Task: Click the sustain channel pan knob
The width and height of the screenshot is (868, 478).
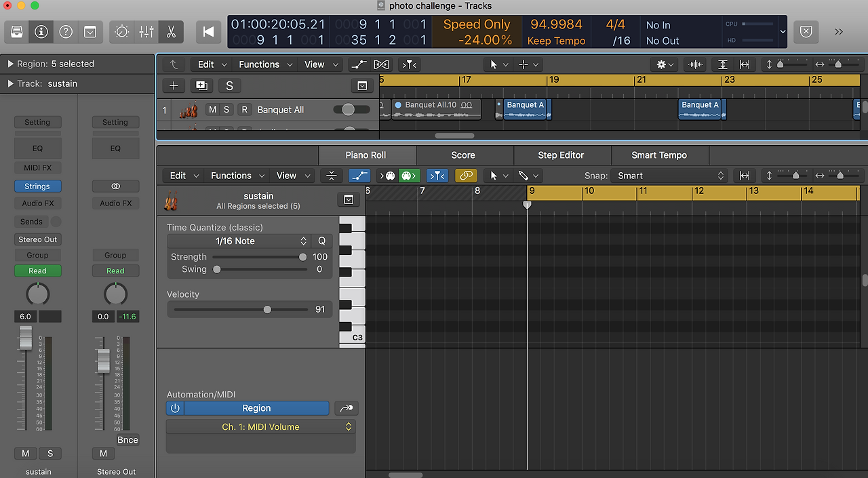Action: coord(37,294)
